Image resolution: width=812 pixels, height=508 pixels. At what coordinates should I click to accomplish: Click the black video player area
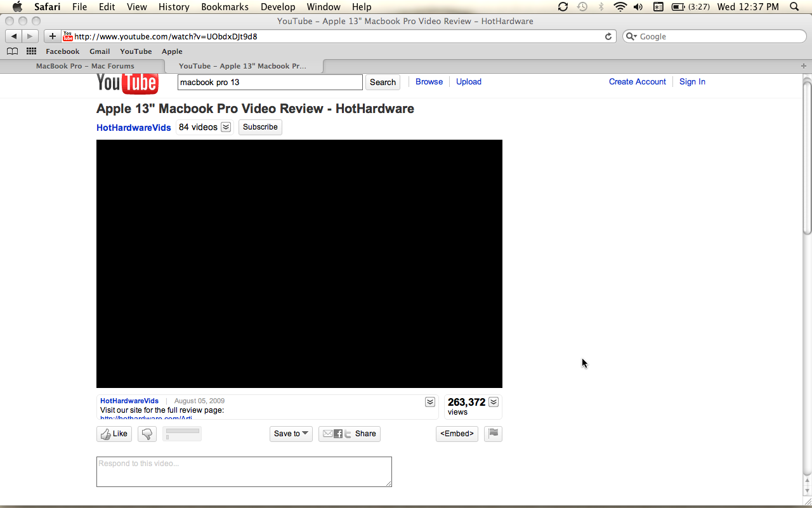click(299, 264)
